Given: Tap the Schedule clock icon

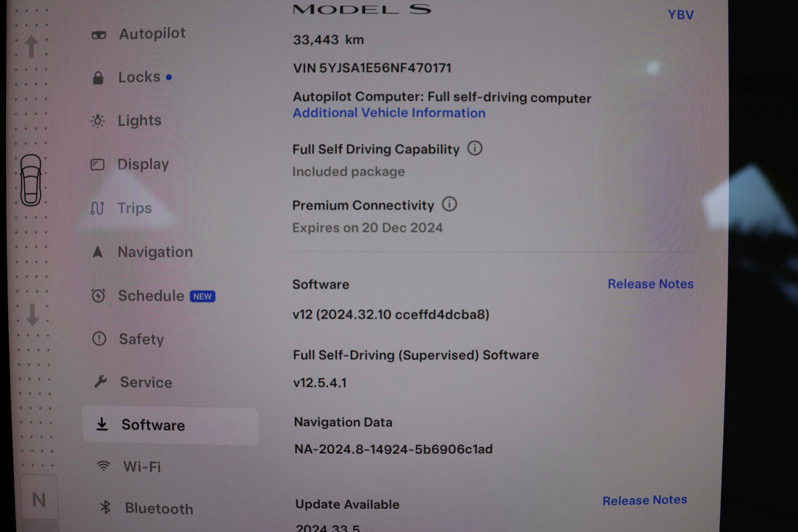Looking at the screenshot, I should click(x=98, y=296).
